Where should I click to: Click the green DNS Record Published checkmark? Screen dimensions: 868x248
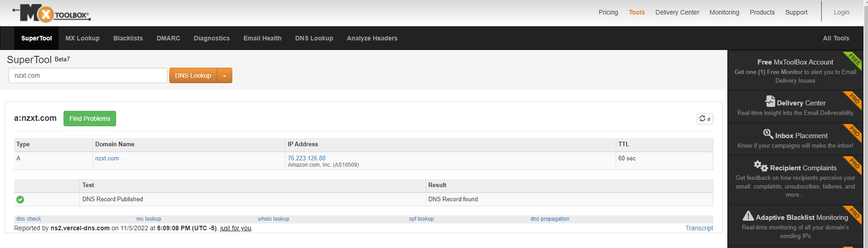(x=20, y=199)
